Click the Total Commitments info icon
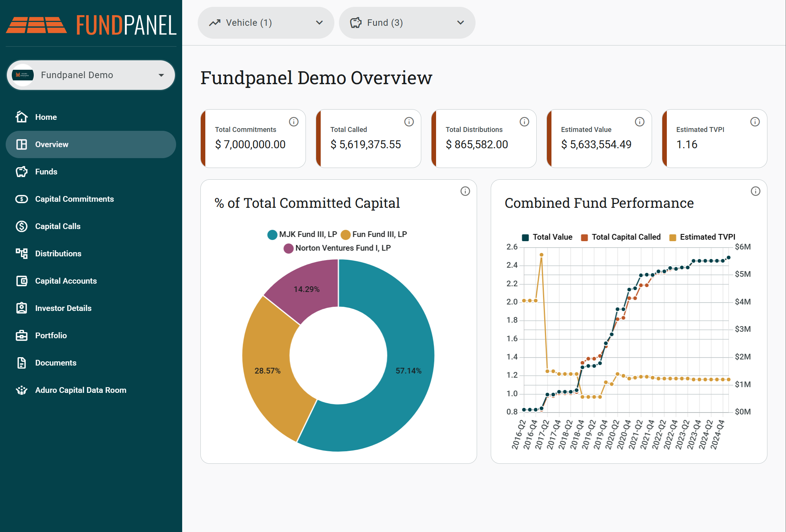This screenshot has width=786, height=532. tap(294, 122)
